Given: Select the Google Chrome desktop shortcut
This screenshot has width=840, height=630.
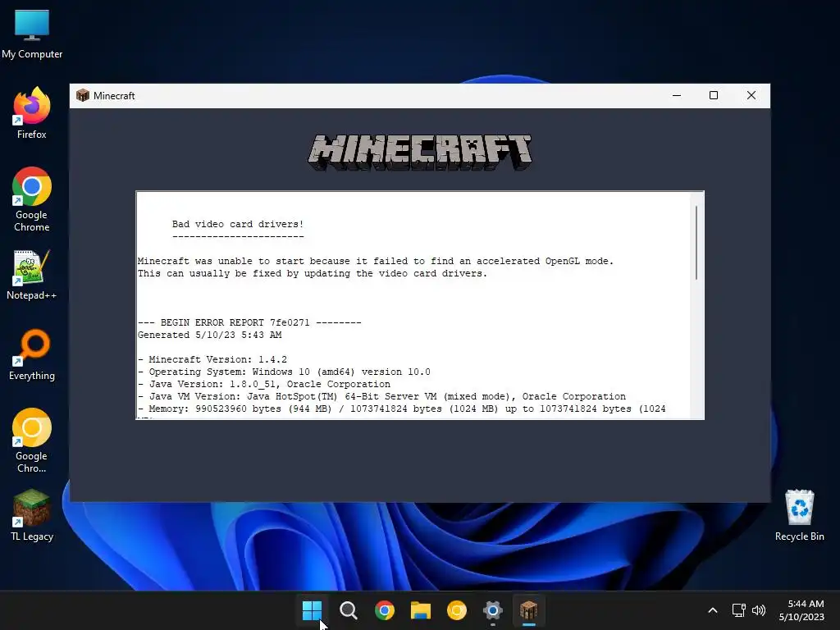Looking at the screenshot, I should pyautogui.click(x=32, y=199).
